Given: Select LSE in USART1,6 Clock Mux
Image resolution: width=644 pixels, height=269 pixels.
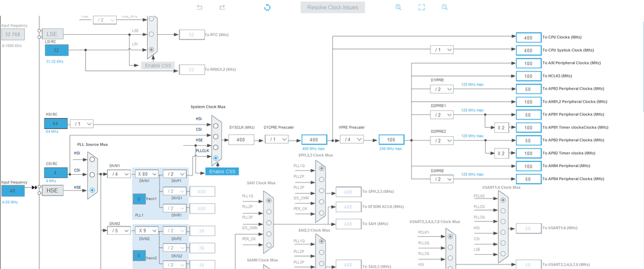Looking at the screenshot, I should coord(503,254).
